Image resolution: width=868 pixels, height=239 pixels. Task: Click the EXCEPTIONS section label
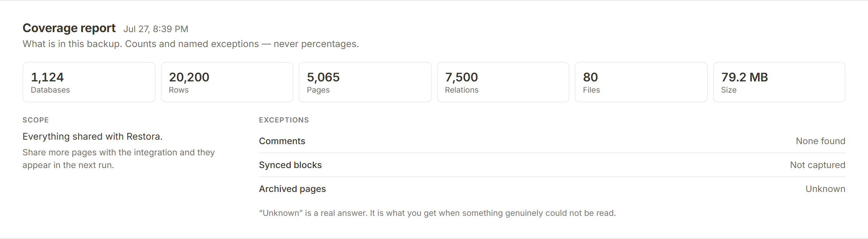284,120
